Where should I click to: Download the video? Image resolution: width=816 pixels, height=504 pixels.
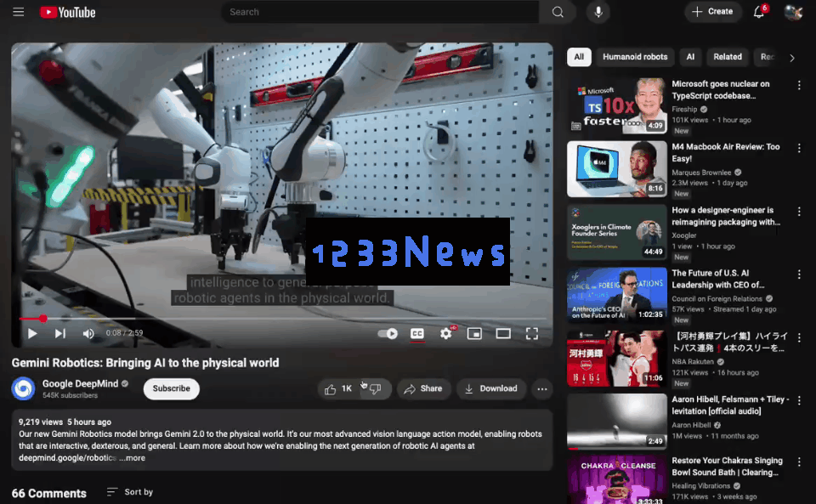click(491, 388)
